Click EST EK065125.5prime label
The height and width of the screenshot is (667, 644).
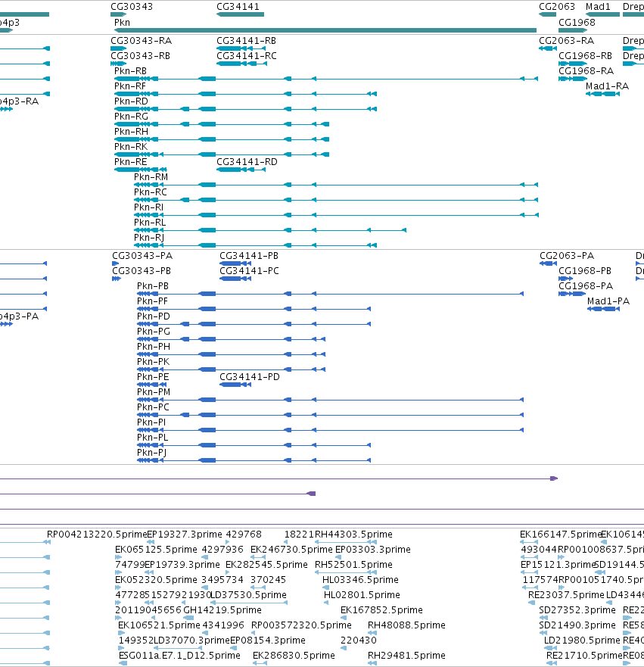click(x=156, y=550)
